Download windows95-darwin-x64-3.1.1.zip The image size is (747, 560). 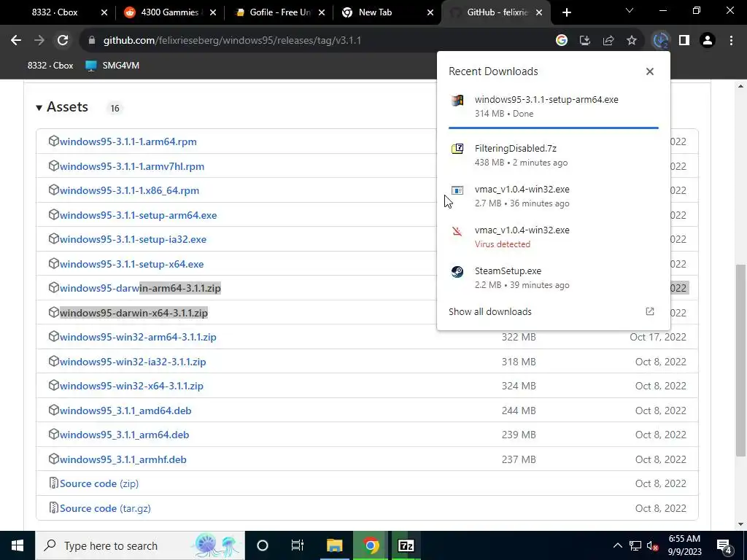(133, 313)
